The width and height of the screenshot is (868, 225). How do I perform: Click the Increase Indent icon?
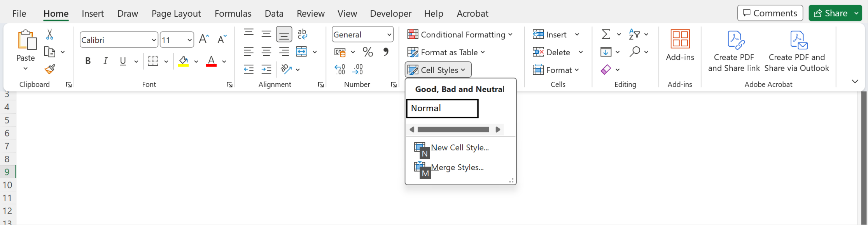(266, 70)
